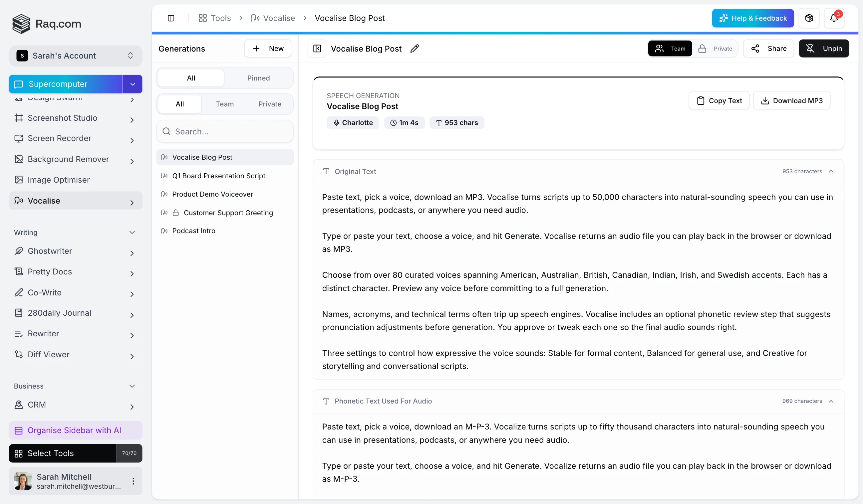Viewport: 863px width, 504px height.
Task: Open the notifications bell
Action: click(x=834, y=18)
